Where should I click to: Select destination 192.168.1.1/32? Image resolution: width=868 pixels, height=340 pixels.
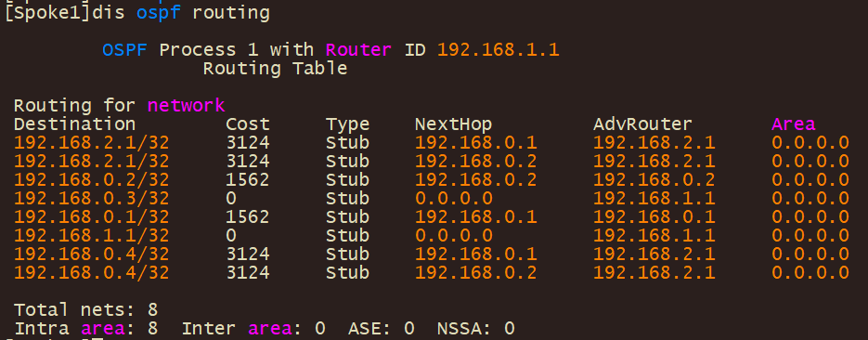tap(91, 235)
